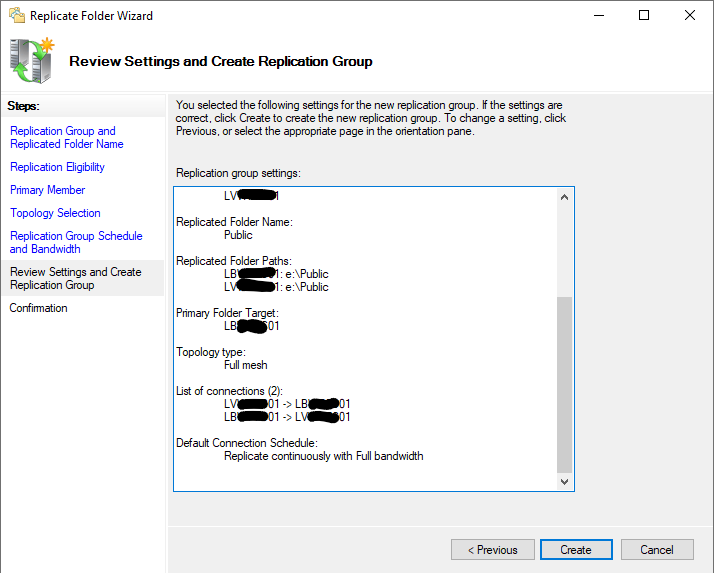
Task: Maximize the wizard window
Action: click(644, 15)
